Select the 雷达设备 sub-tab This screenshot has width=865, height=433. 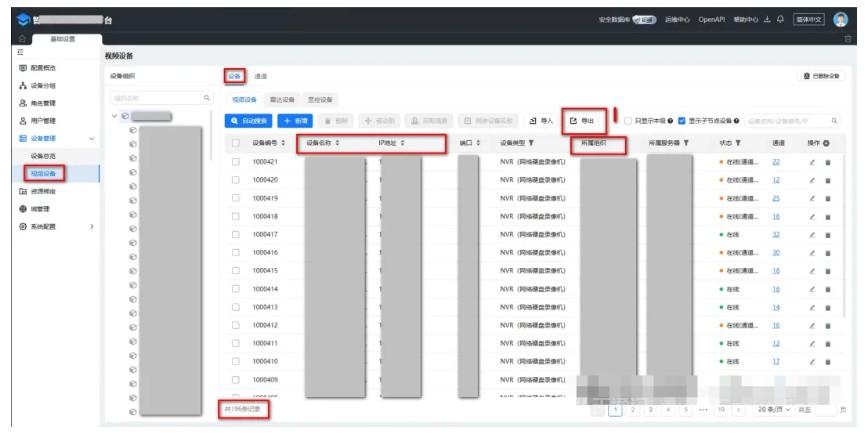pyautogui.click(x=283, y=100)
